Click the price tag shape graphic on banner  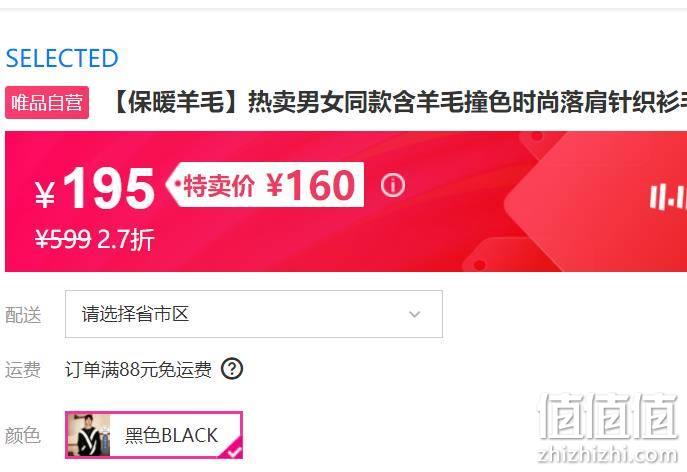coord(596,202)
